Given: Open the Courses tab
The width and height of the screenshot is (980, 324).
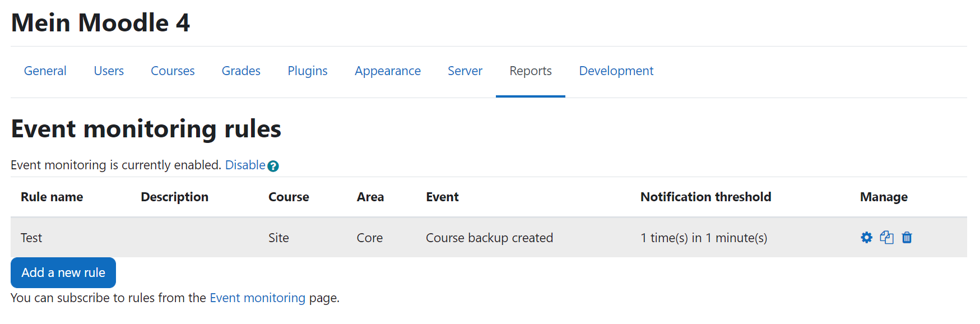Looking at the screenshot, I should [173, 71].
